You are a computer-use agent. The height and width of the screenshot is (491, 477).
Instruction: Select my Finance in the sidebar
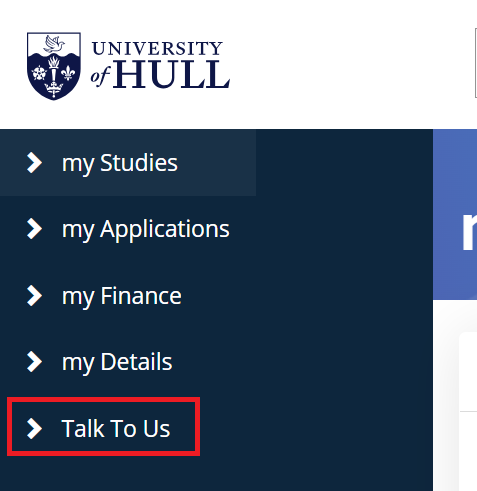tap(122, 296)
